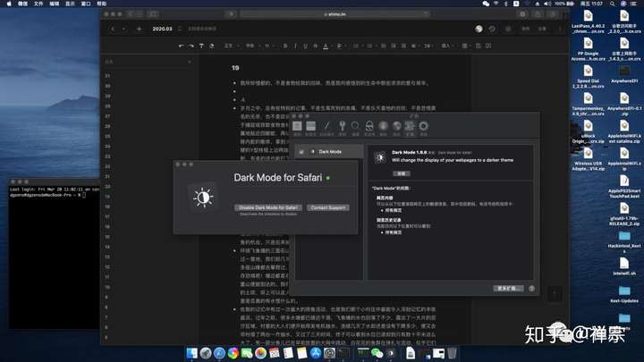Viewport: 644px width, 362px height.
Task: Open the Apple menu in menu bar
Action: pyautogui.click(x=9, y=4)
